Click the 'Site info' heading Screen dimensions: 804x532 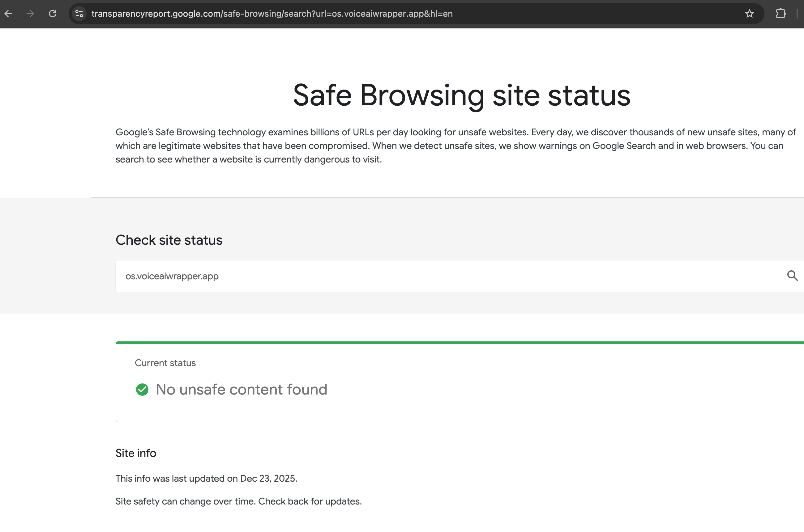[x=136, y=453]
